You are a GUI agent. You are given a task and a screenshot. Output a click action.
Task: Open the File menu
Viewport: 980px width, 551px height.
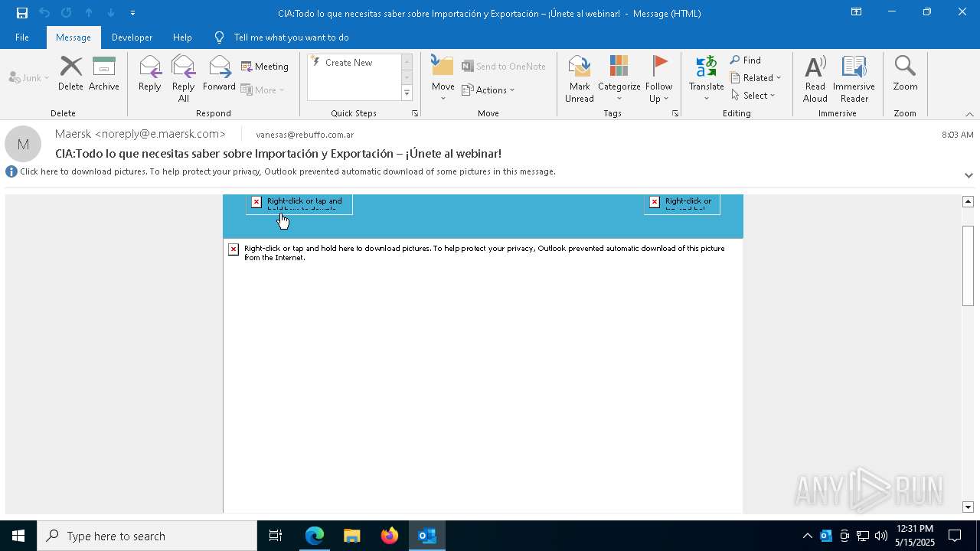coord(22,37)
